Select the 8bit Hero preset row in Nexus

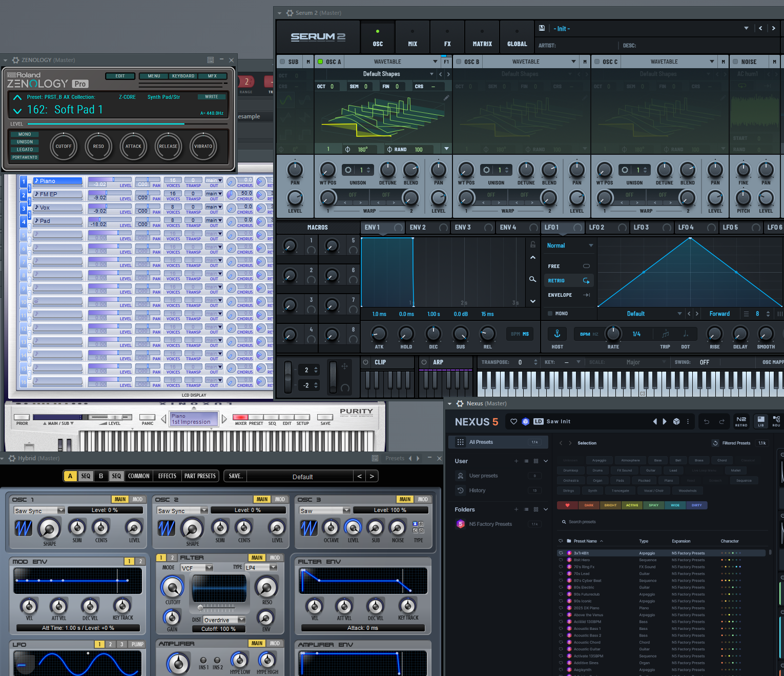[x=661, y=560]
